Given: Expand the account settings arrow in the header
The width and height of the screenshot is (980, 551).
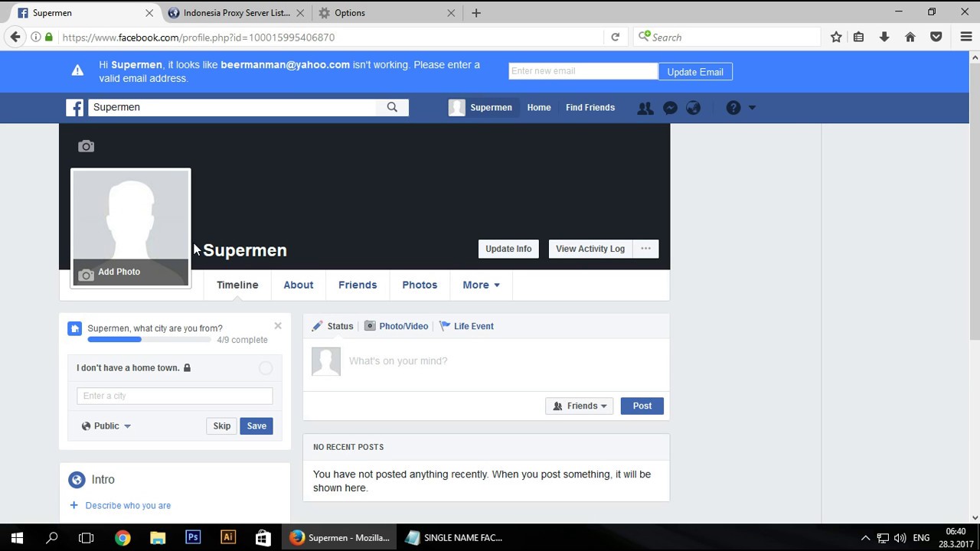Looking at the screenshot, I should [752, 108].
